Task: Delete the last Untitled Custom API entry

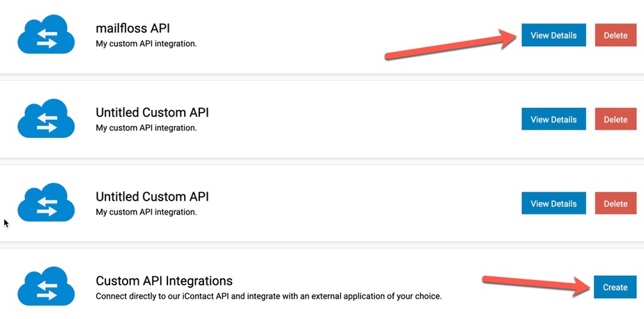Action: 615,203
